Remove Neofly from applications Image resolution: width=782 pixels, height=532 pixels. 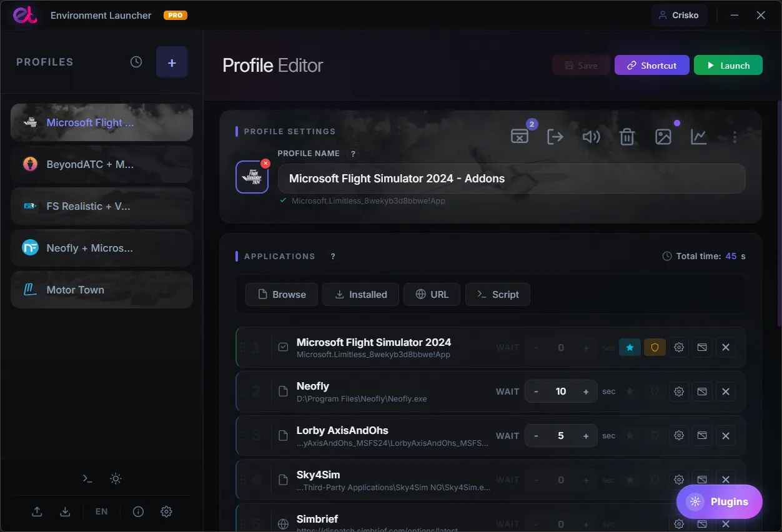725,392
